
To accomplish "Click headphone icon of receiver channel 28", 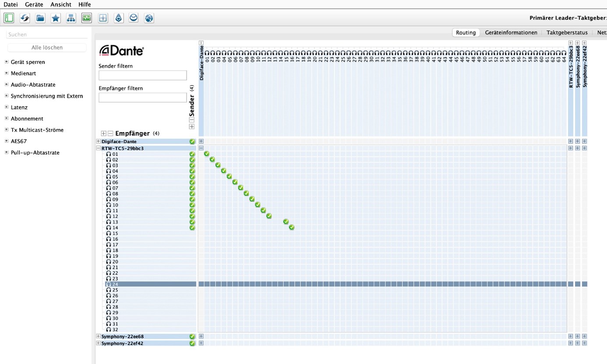I will (109, 307).
